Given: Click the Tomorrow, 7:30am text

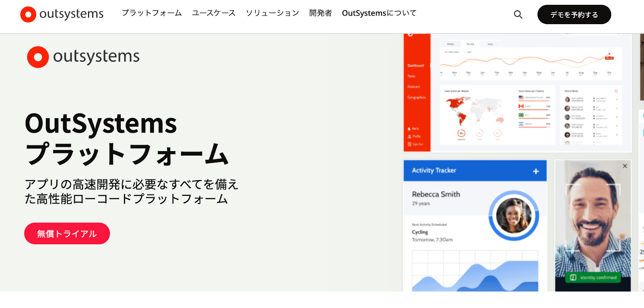Looking at the screenshot, I should (432, 240).
